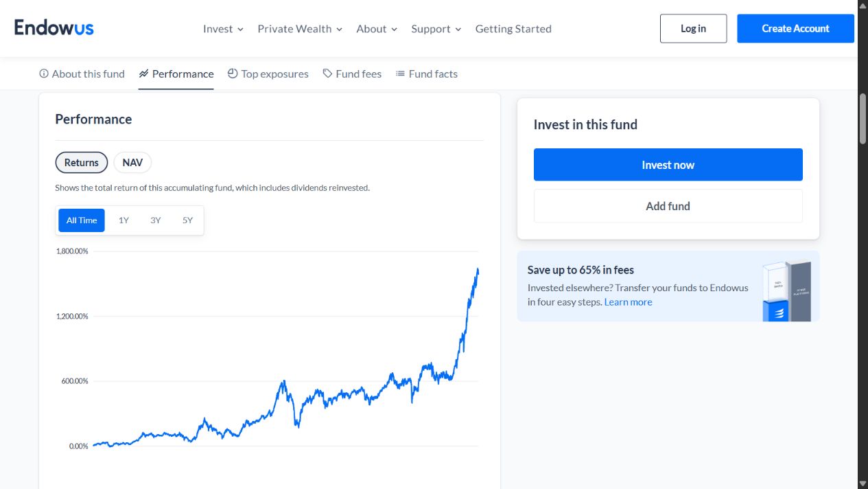Select the Returns chart toggle

[x=82, y=163]
